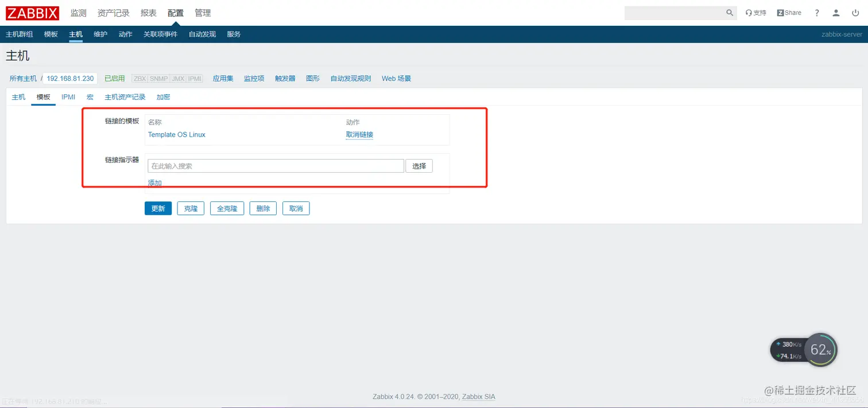Open help question mark icon
The height and width of the screenshot is (408, 868).
817,13
